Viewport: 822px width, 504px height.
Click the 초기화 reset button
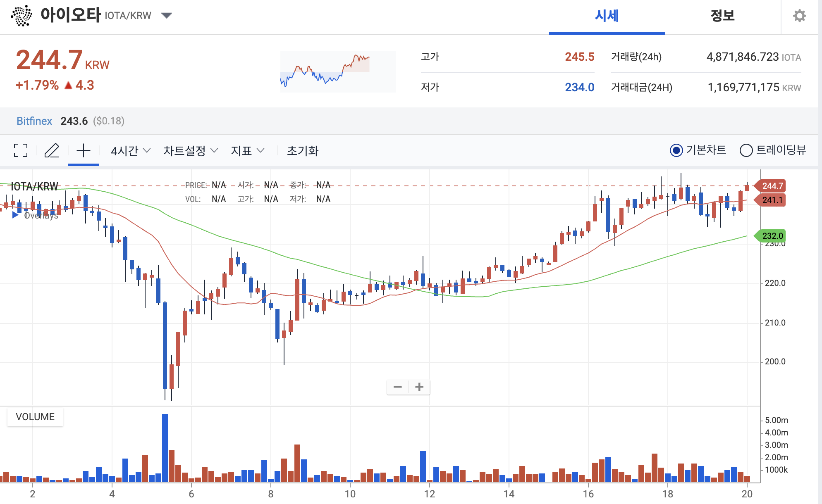pos(303,151)
